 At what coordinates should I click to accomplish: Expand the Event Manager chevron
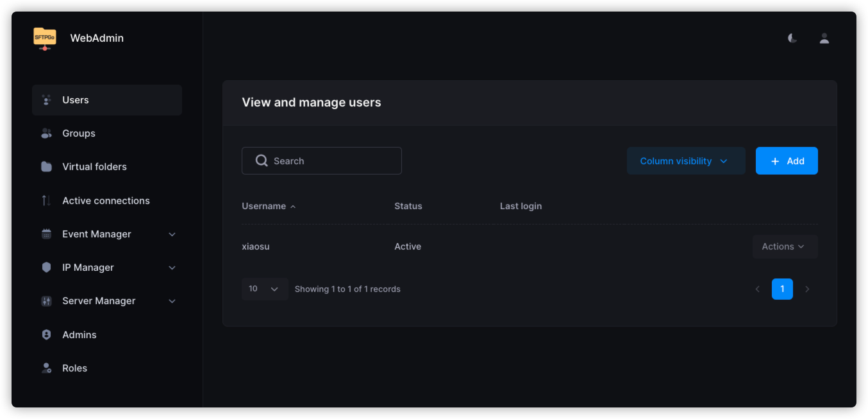[172, 234]
